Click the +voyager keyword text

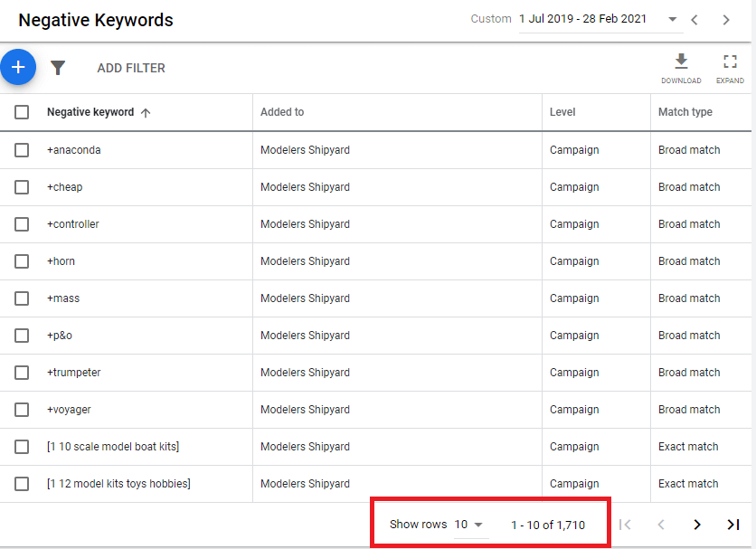69,410
